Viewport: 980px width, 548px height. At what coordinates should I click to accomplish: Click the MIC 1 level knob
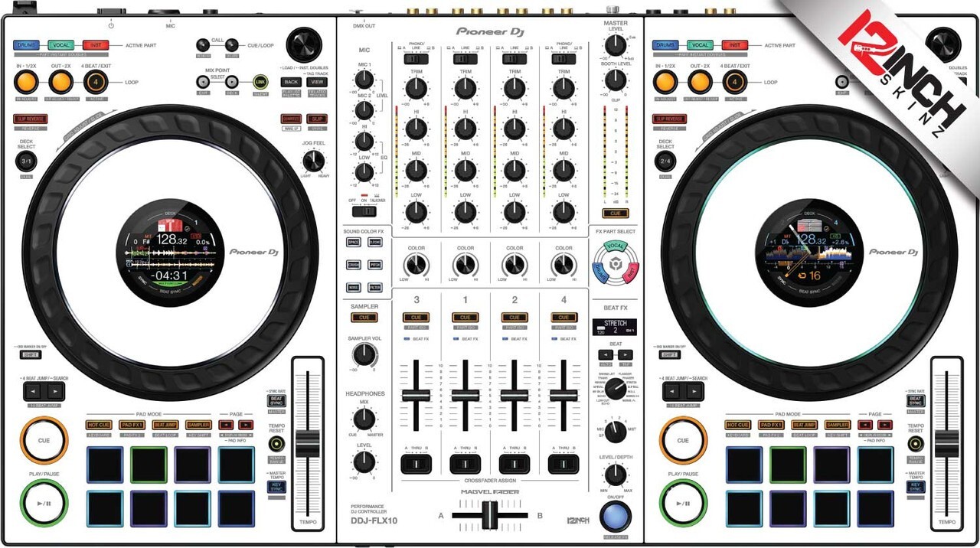365,79
